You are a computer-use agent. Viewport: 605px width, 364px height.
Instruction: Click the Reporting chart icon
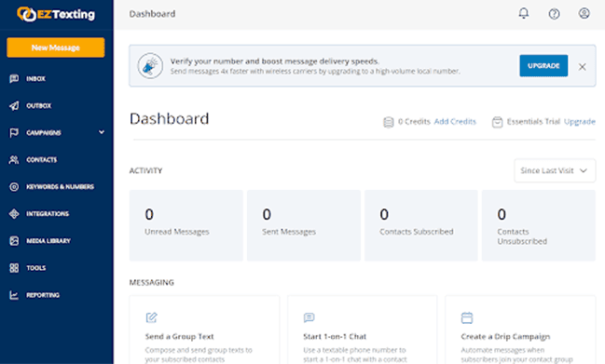pos(14,295)
